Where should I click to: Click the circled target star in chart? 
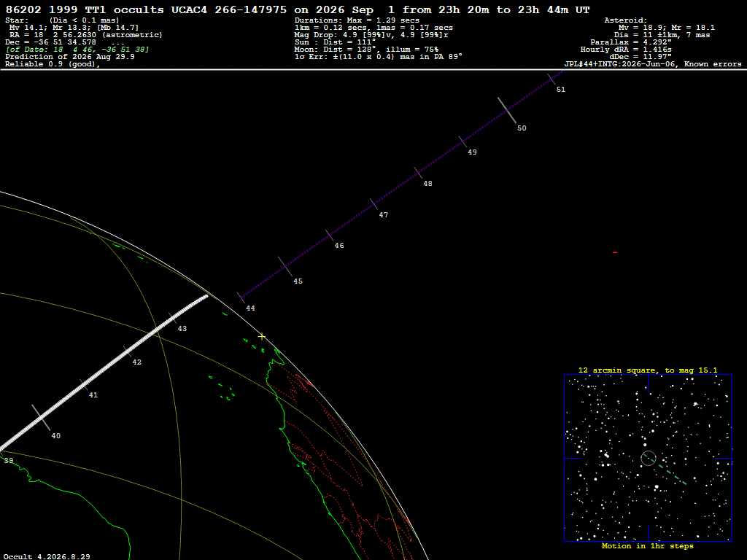point(649,458)
